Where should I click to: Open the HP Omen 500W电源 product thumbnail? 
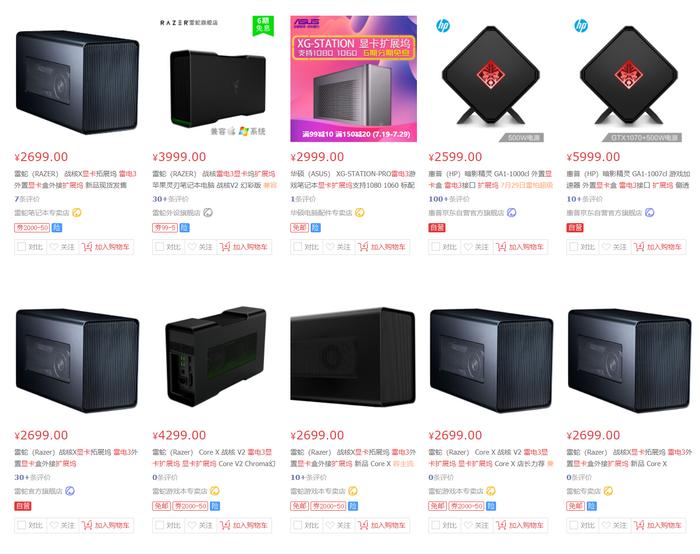point(491,79)
